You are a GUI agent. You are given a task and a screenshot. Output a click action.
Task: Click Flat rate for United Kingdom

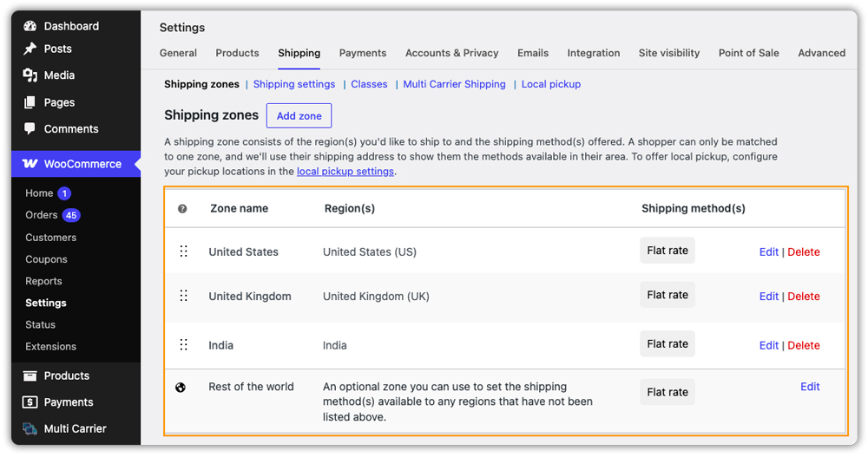pos(667,295)
